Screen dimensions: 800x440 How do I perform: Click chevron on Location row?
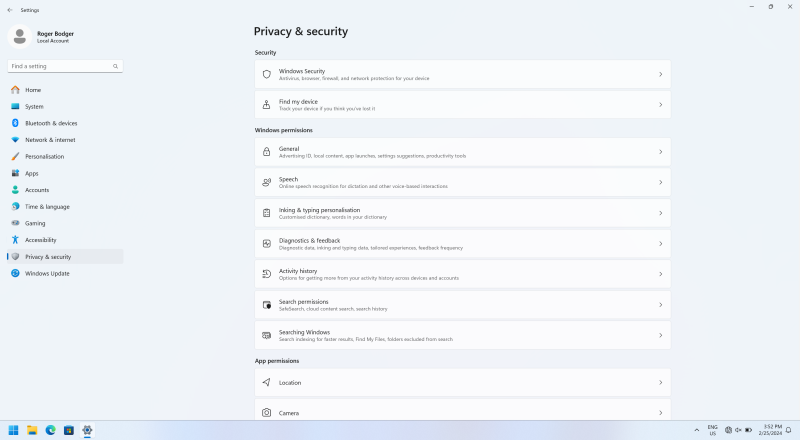[660, 382]
